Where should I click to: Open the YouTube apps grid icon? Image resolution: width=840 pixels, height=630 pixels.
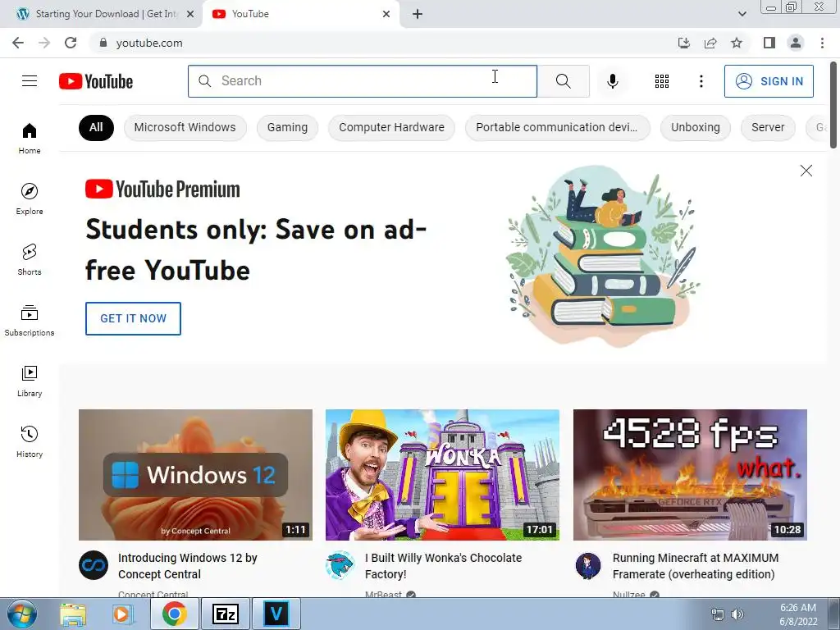(x=662, y=81)
